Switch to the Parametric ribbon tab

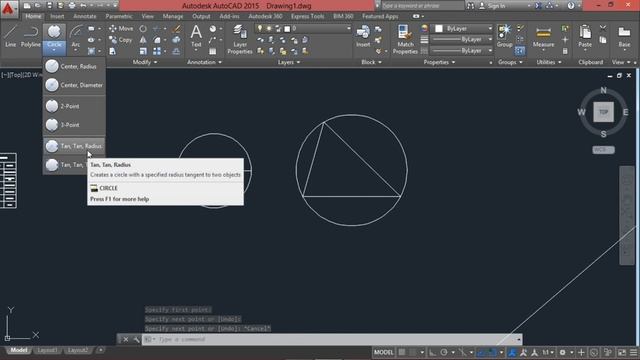pyautogui.click(x=119, y=16)
